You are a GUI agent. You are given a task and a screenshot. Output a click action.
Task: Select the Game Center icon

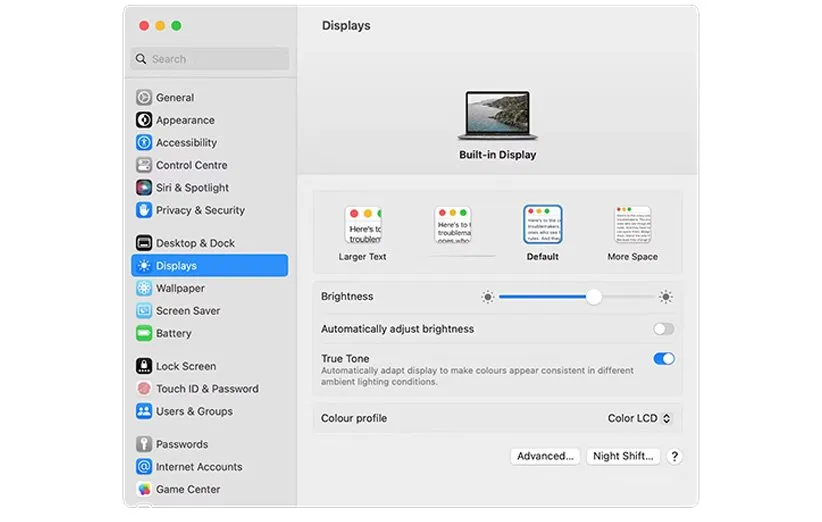point(144,490)
